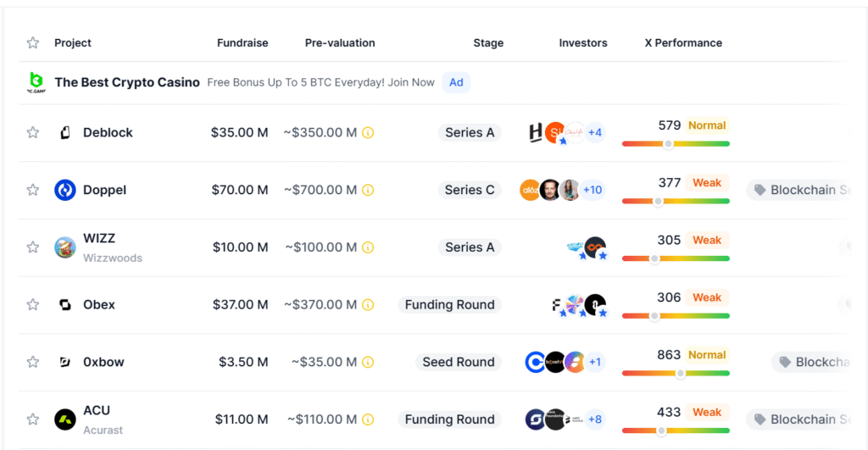Expand Deblock's +4 more investors
This screenshot has width=868, height=450.
(594, 132)
